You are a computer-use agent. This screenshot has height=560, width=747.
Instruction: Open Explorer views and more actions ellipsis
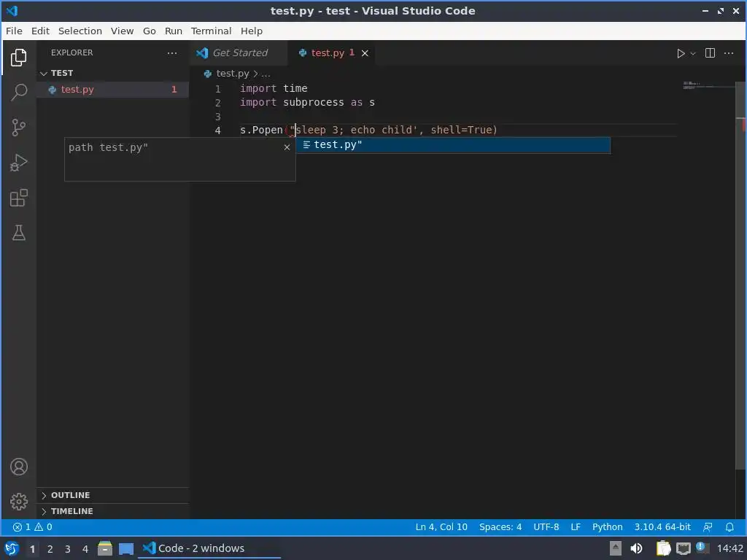pyautogui.click(x=172, y=52)
